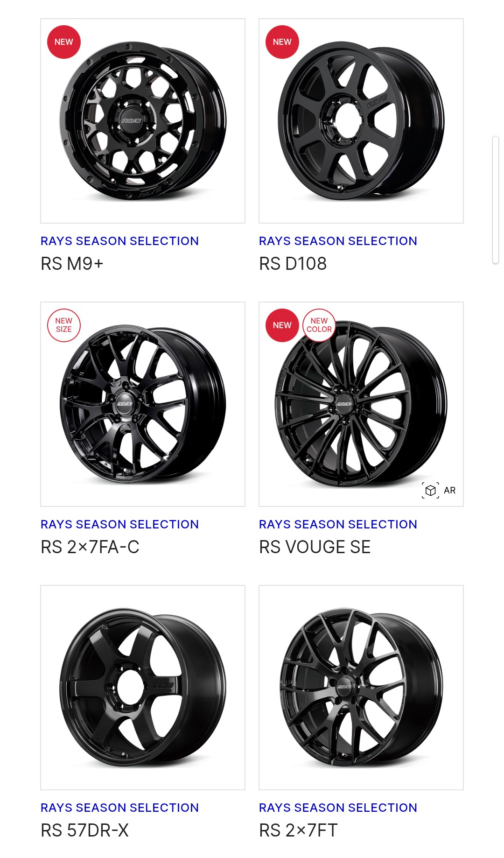Open the RS D108 wheel image

pyautogui.click(x=361, y=121)
